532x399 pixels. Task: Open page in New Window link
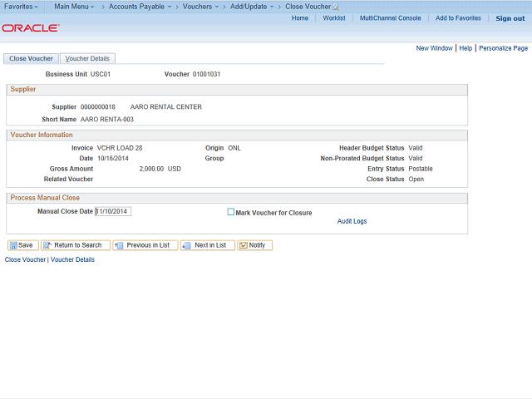(434, 48)
